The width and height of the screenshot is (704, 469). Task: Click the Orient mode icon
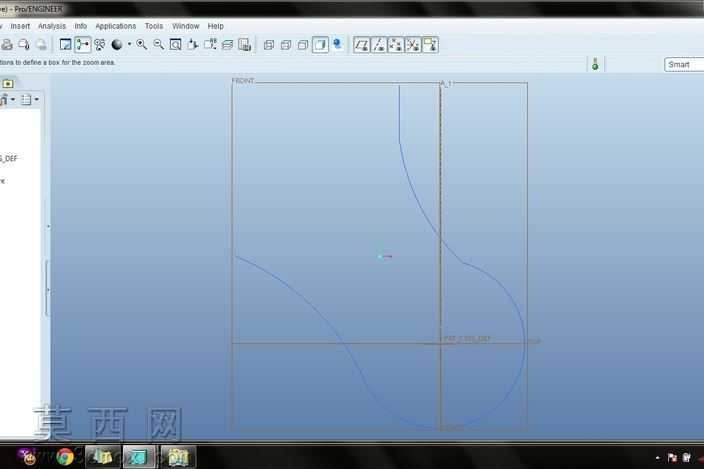100,44
